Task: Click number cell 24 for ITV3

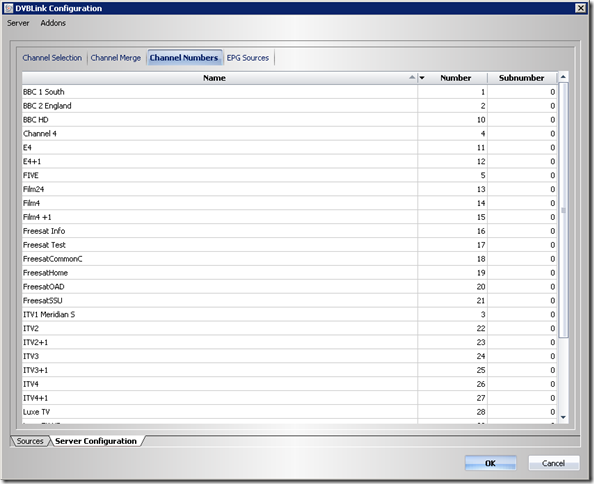Action: (x=452, y=356)
